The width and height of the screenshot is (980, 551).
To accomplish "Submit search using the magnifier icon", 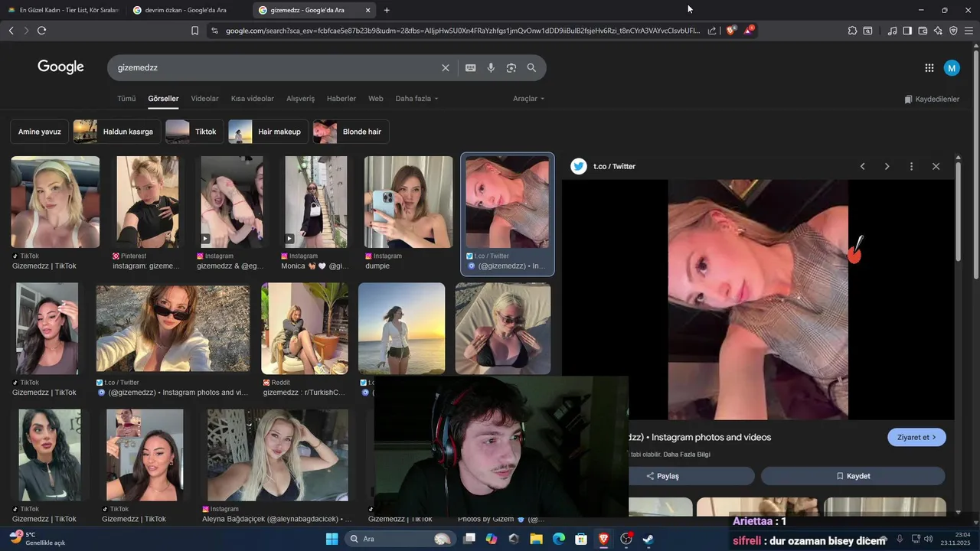I will tap(531, 67).
